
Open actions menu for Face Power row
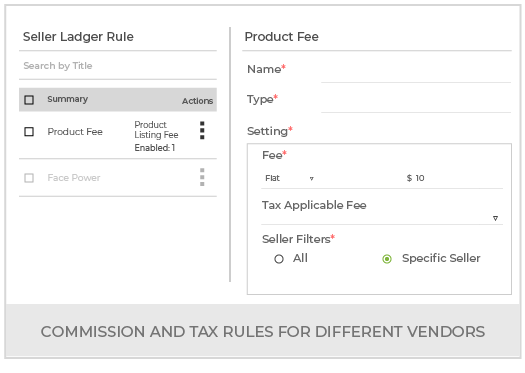coord(202,177)
